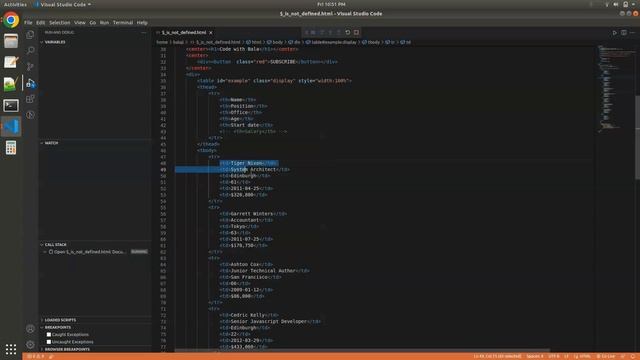The width and height of the screenshot is (640, 360).
Task: Click the errors and warnings status bar indicator
Action: point(36,356)
